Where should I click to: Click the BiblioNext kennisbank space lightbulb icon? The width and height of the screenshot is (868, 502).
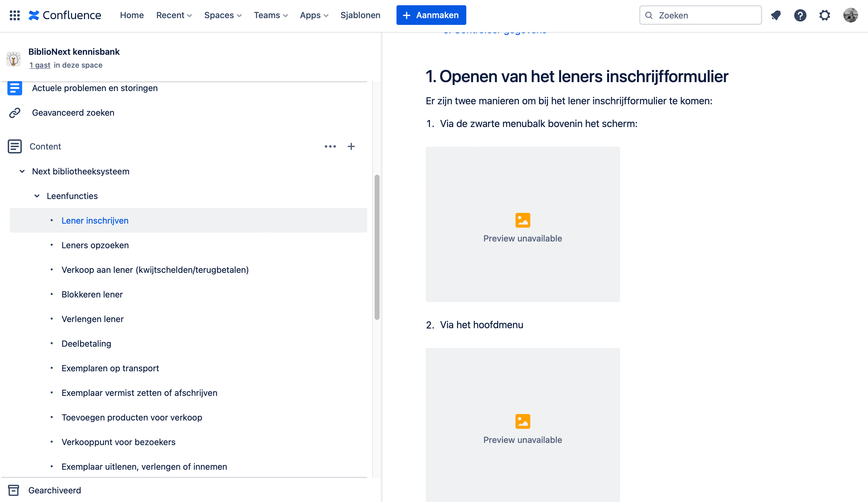(14, 59)
